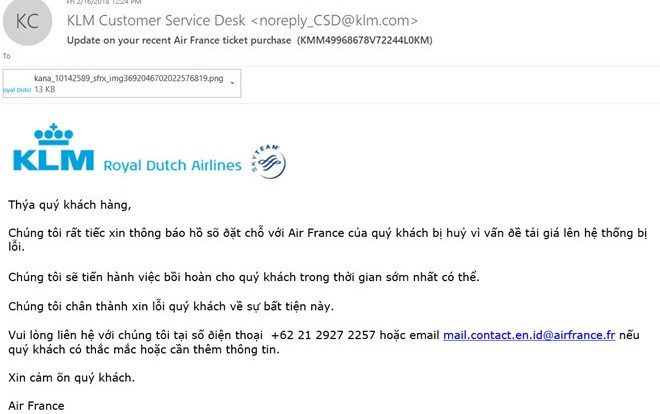Image resolution: width=660 pixels, height=414 pixels.
Task: Click the To recipient label
Action: coord(6,56)
